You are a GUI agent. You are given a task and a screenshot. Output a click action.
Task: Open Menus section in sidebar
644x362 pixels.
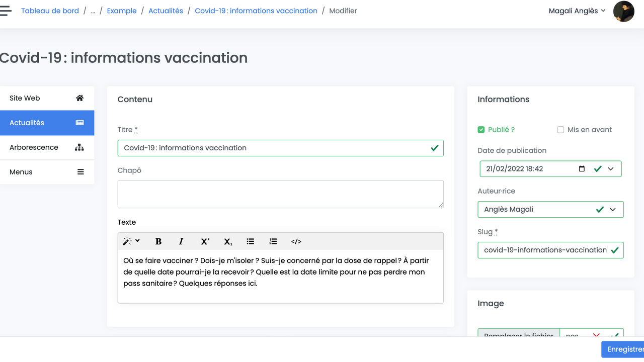47,172
